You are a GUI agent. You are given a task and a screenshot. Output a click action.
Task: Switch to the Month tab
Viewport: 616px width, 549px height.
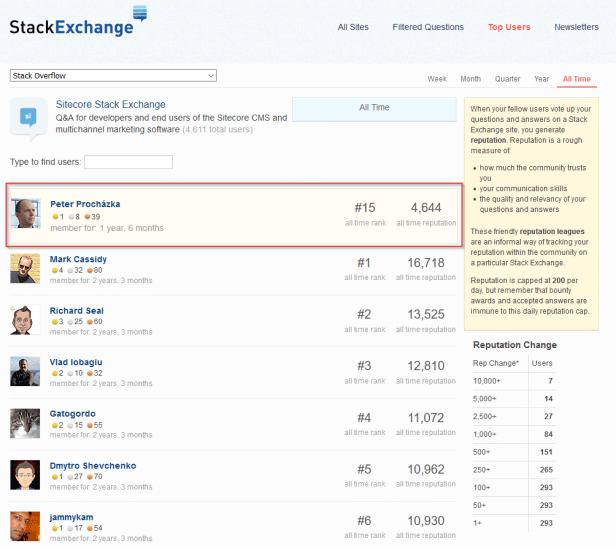tap(470, 79)
